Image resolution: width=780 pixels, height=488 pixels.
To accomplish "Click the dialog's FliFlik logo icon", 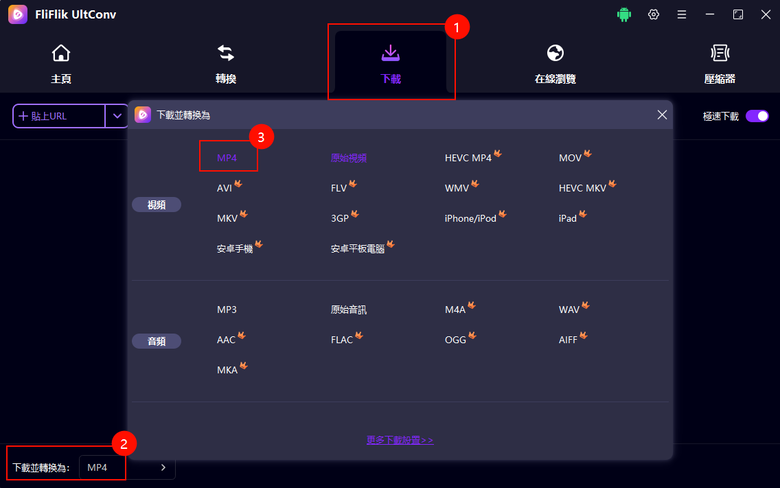I will [143, 115].
